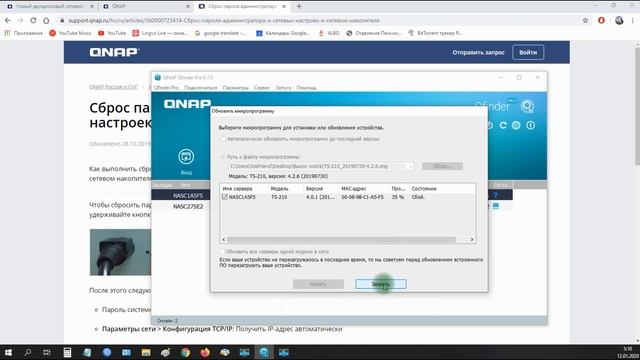Click the power plug thumbnail image

(120, 252)
